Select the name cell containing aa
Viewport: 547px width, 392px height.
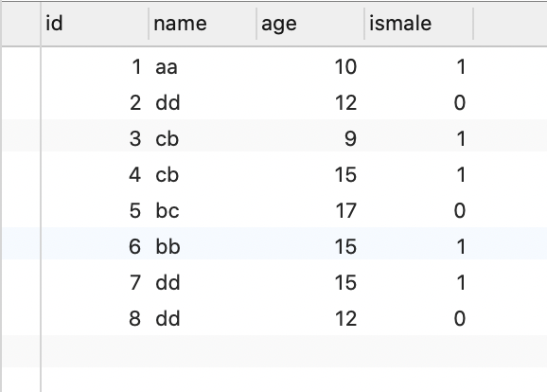tap(203, 66)
